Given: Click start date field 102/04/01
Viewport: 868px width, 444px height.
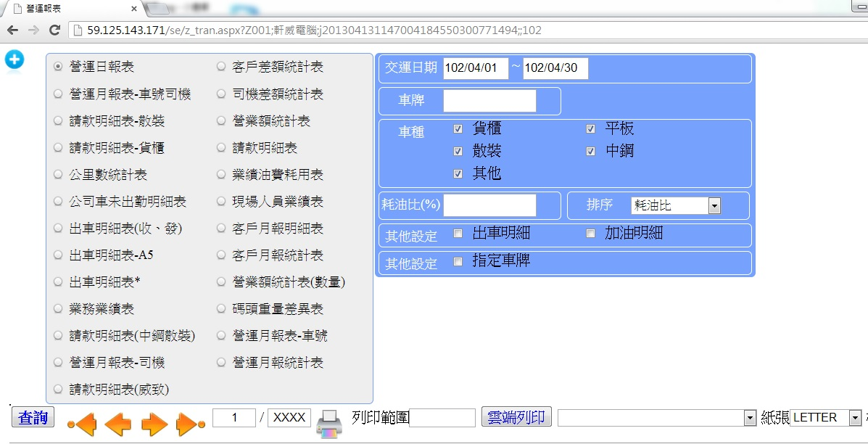Looking at the screenshot, I should pyautogui.click(x=476, y=68).
